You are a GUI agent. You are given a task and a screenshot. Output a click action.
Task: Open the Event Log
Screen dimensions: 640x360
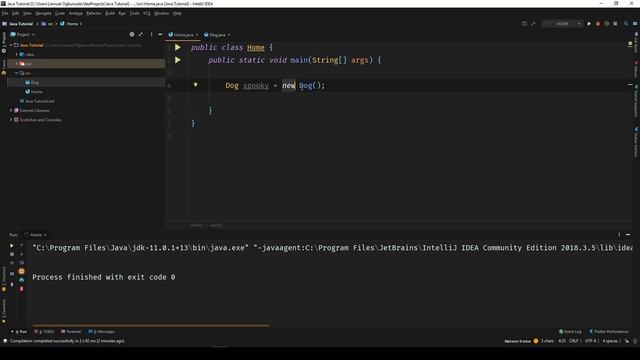[570, 331]
